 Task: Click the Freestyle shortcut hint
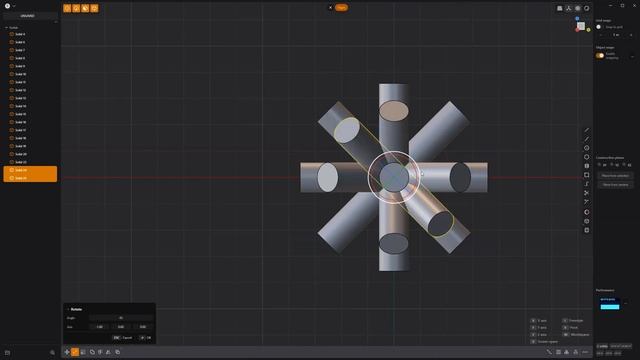tap(573, 321)
